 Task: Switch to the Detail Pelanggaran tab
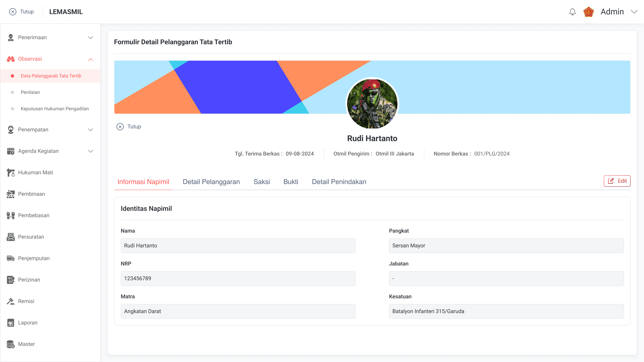(211, 182)
